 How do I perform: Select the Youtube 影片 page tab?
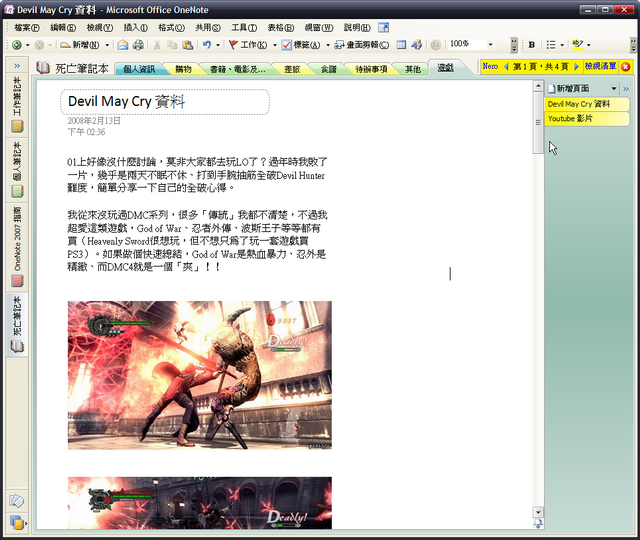[x=587, y=118]
